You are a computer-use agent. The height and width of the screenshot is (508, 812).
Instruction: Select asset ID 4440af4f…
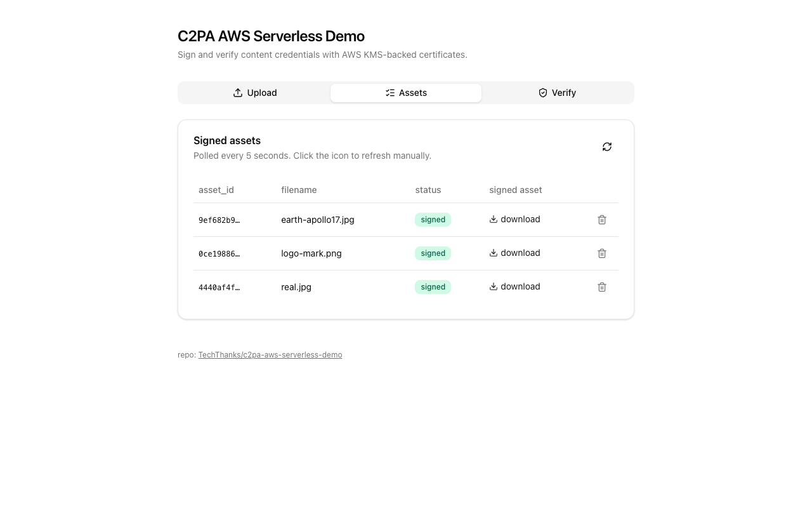click(x=219, y=288)
